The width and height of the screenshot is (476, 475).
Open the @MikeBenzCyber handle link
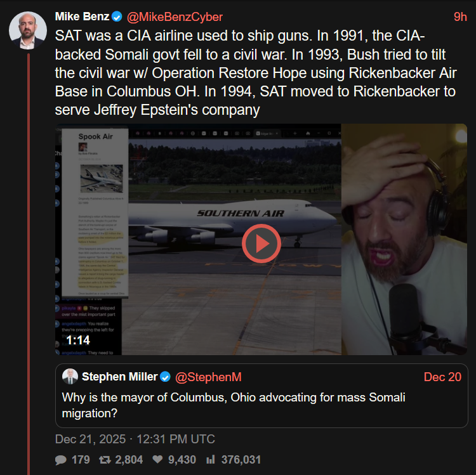(175, 17)
